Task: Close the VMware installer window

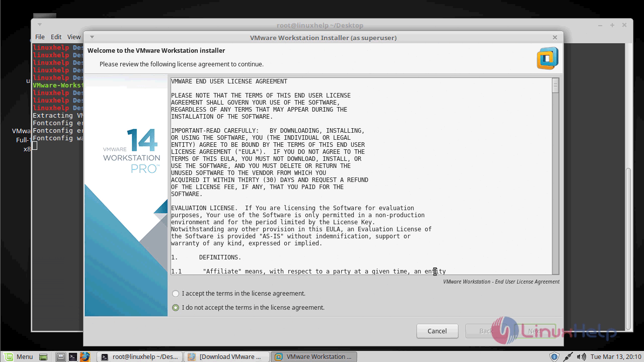Action: click(x=555, y=37)
